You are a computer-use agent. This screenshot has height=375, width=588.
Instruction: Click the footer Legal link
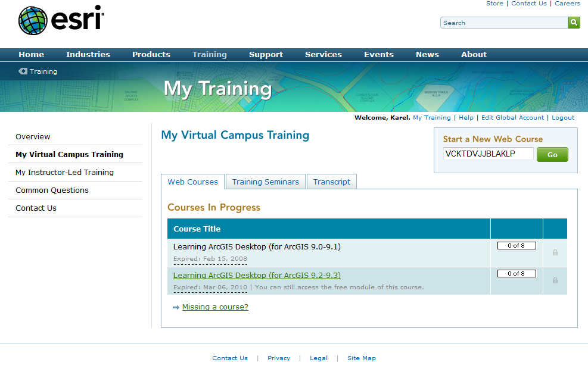[319, 358]
